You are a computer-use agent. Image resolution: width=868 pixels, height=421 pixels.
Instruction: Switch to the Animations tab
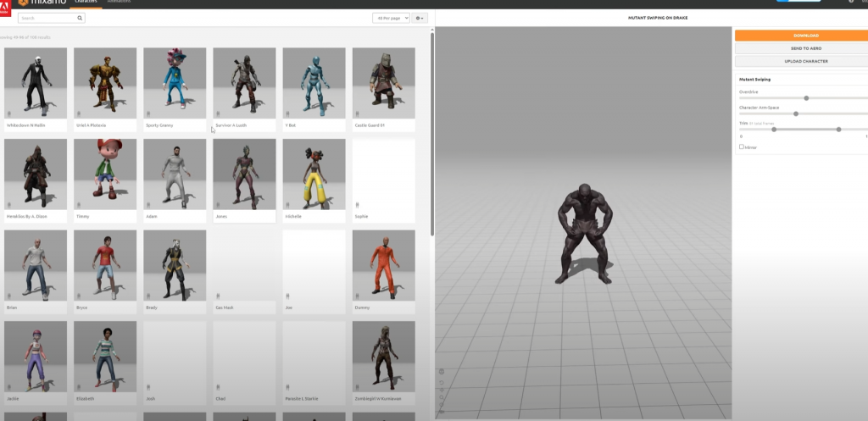[119, 2]
